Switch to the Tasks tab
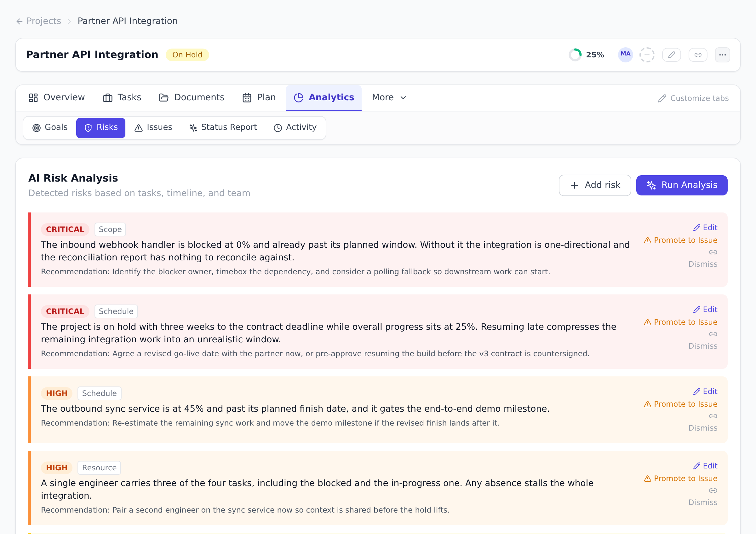 122,97
